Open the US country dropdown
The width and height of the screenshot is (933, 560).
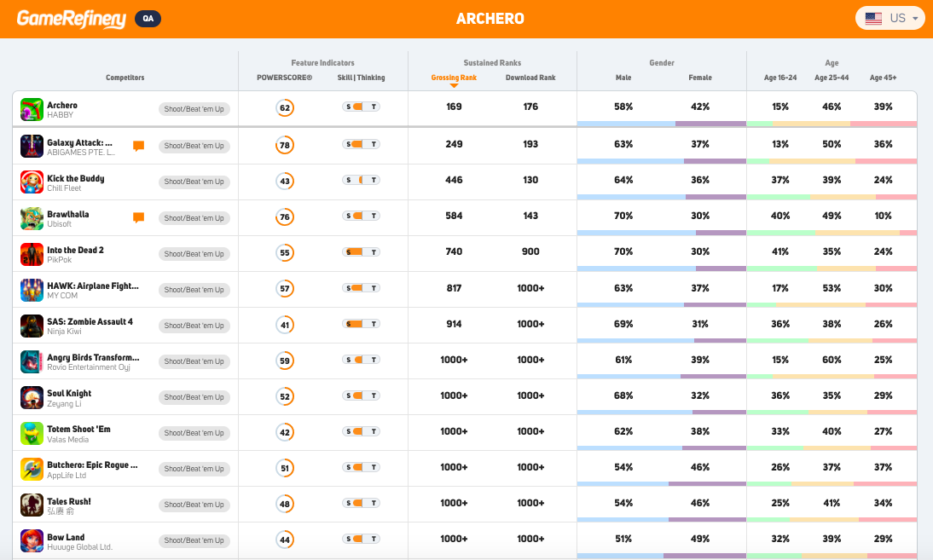(x=890, y=19)
